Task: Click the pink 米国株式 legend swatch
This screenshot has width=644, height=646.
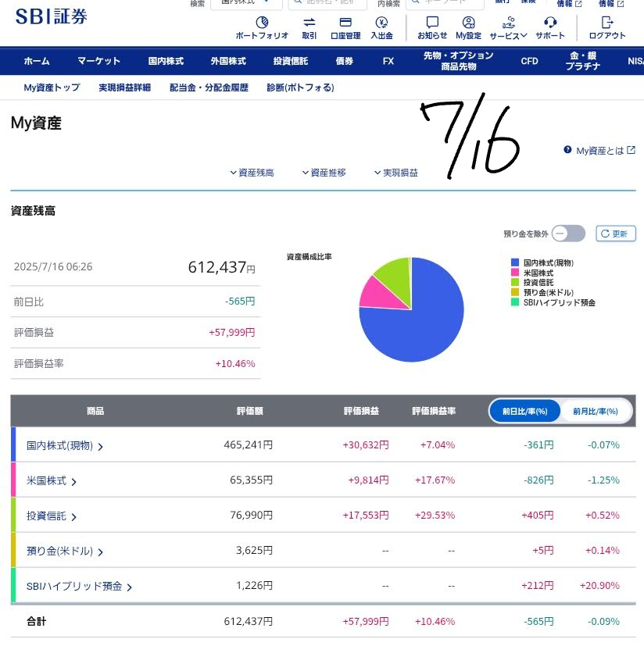Action: 514,273
